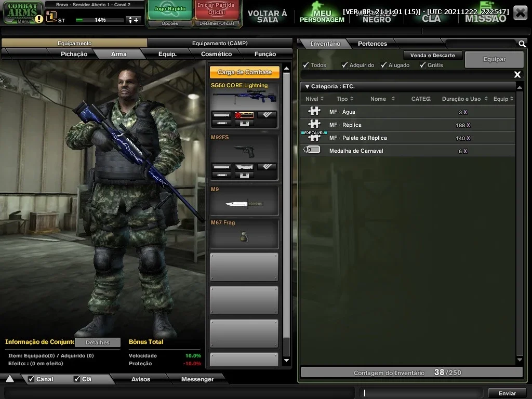Select the M67 Frag grenade image
This screenshot has height=399, width=532.
pos(244,236)
